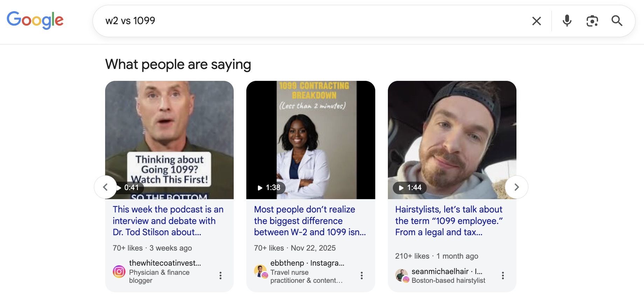Open more options for thewhitecoatinvestor card
The image size is (644, 308).
click(x=220, y=275)
